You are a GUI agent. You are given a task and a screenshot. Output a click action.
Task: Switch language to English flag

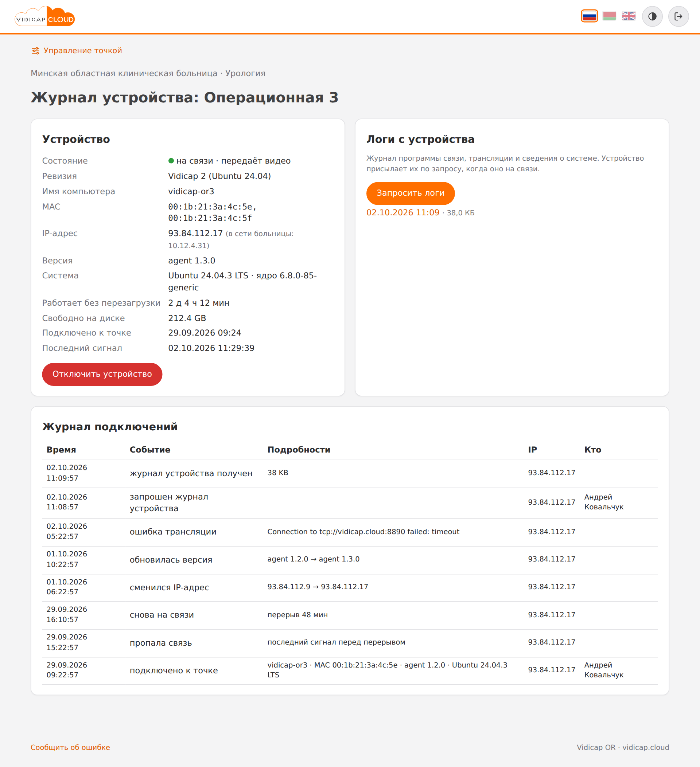629,16
